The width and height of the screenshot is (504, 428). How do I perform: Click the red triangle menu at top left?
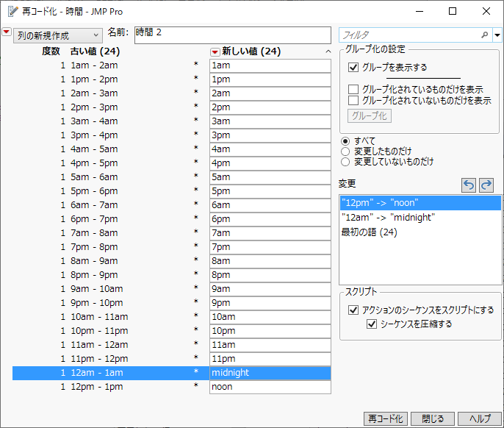[7, 34]
